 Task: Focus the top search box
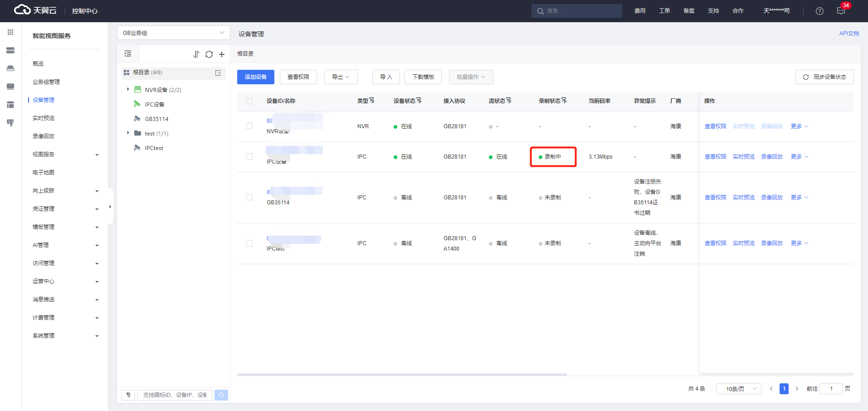577,11
